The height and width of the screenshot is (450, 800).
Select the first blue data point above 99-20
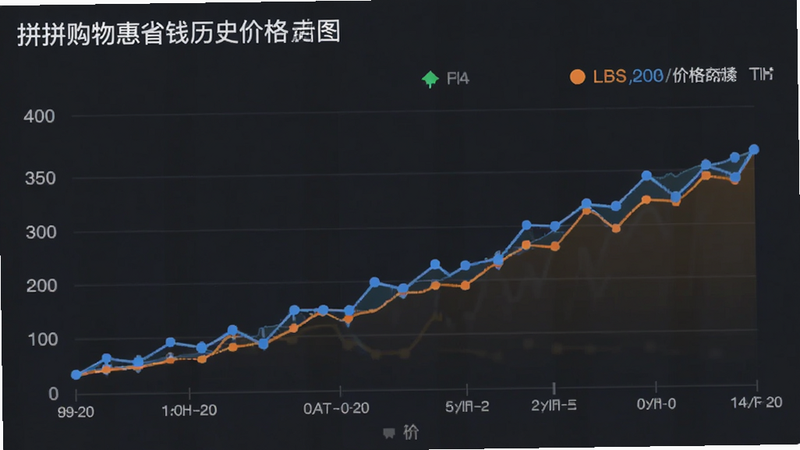pyautogui.click(x=76, y=374)
